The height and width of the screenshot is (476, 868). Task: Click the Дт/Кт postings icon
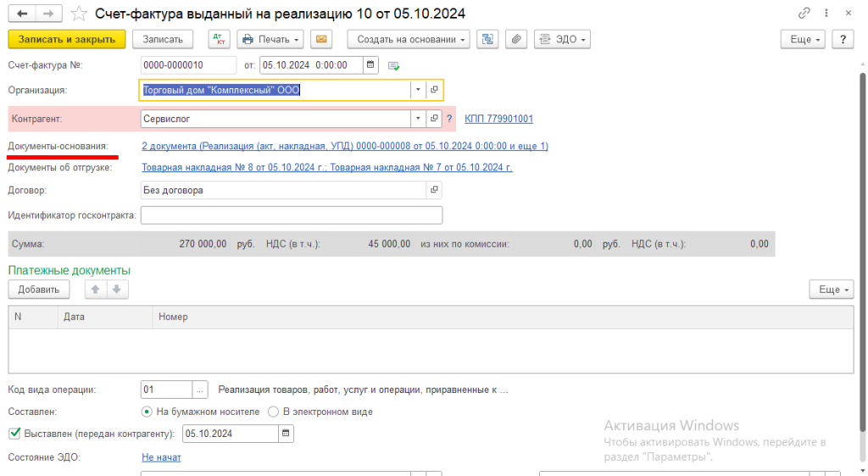click(x=219, y=40)
